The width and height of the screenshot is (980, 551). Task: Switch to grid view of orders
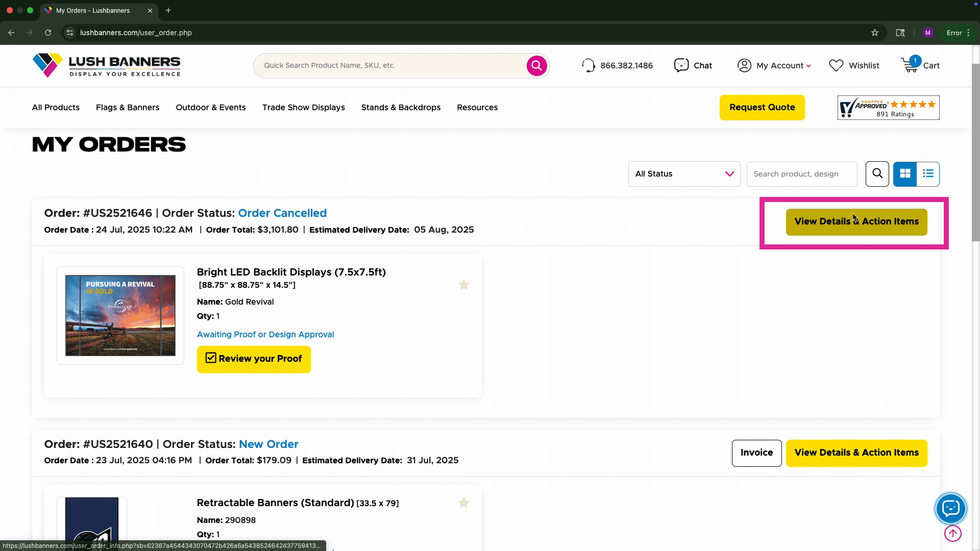(x=905, y=174)
